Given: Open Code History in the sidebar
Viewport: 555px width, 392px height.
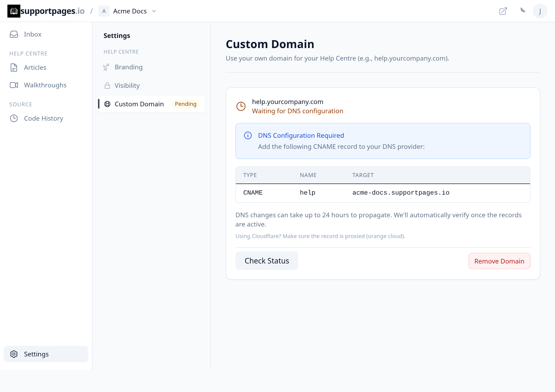Looking at the screenshot, I should [x=46, y=118].
